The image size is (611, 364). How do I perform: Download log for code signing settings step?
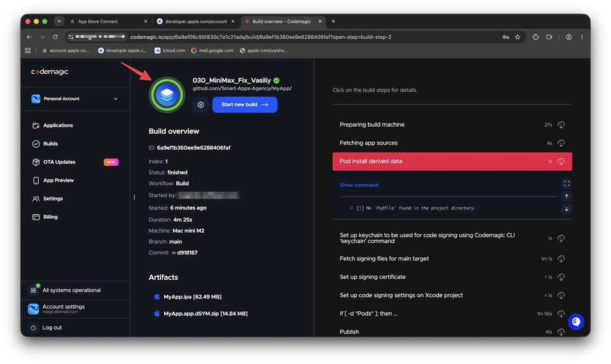(561, 295)
